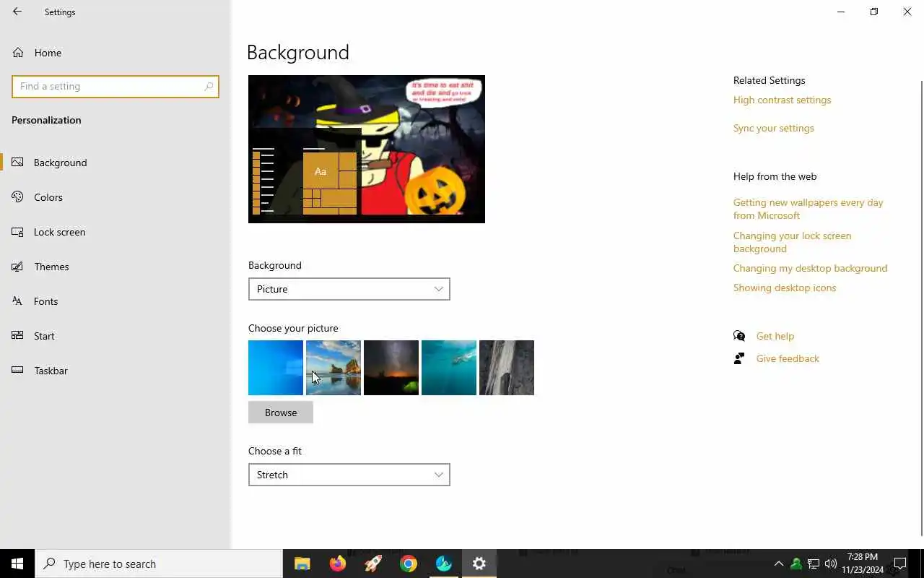Select the underwater swimmer wallpaper thumbnail
The height and width of the screenshot is (578, 924).
tap(449, 368)
